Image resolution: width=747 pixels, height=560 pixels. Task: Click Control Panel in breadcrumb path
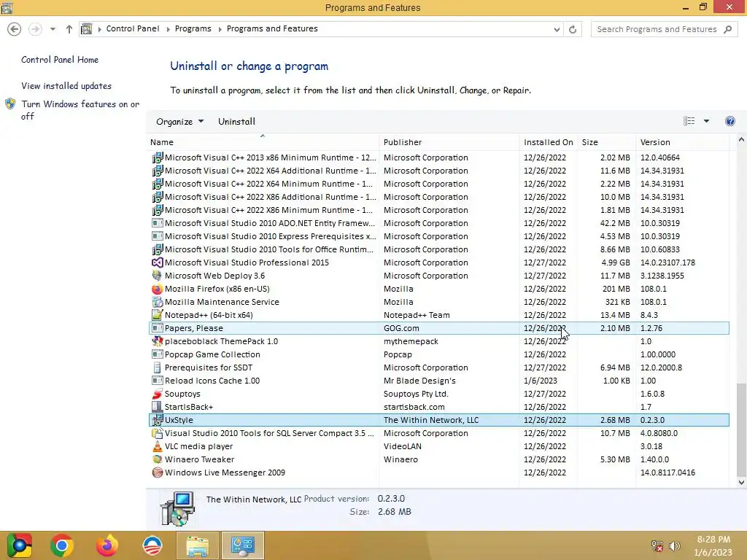tap(133, 28)
